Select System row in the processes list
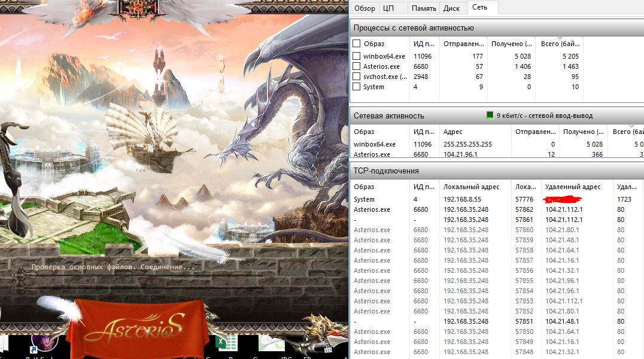This screenshot has width=644, height=359. click(467, 87)
